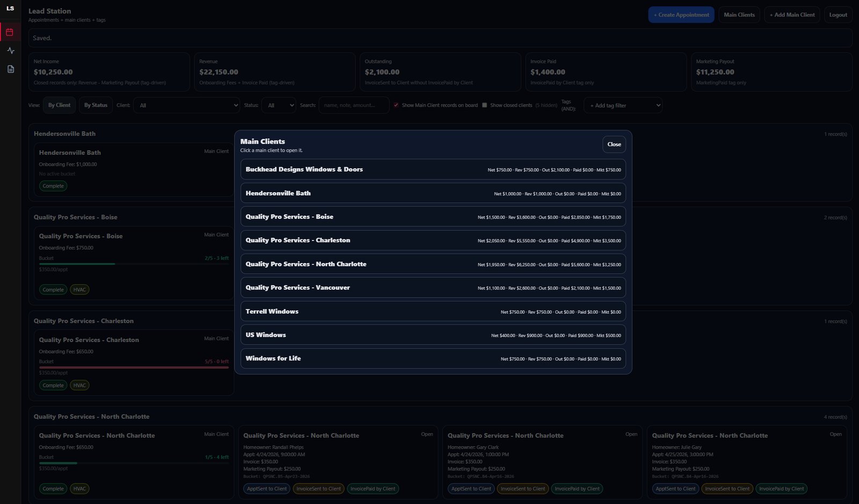Viewport: 859px width, 504px height.
Task: Open the Status filter dropdown
Action: point(279,105)
